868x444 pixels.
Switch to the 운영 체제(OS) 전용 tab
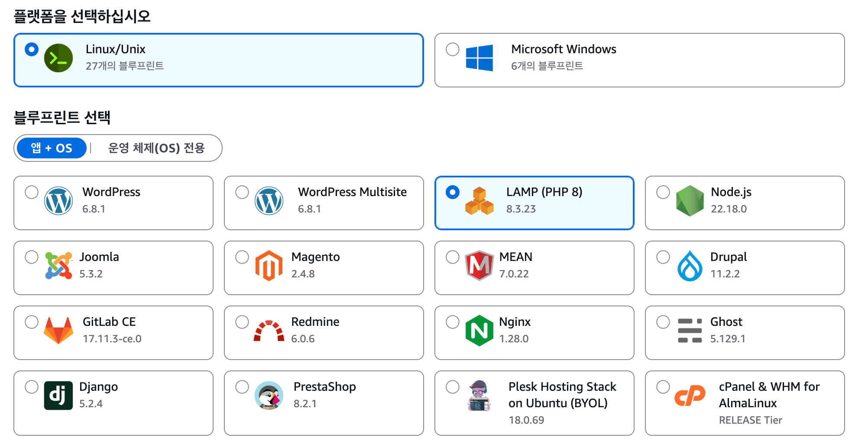pyautogui.click(x=156, y=148)
